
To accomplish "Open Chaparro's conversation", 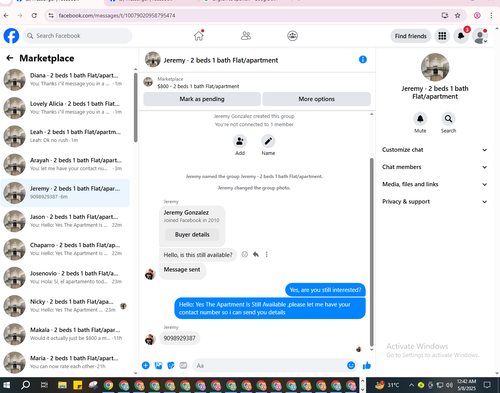I will tap(65, 249).
